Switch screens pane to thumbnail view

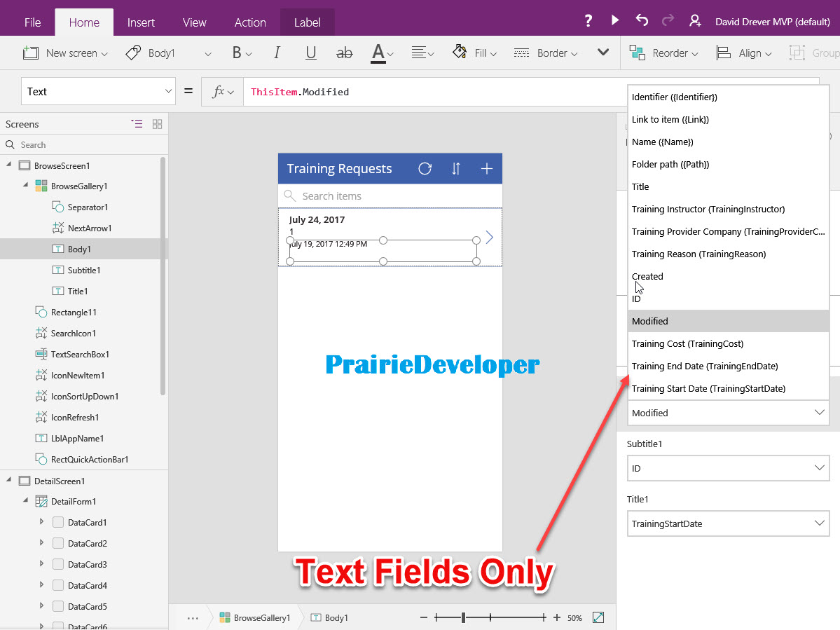[x=157, y=124]
